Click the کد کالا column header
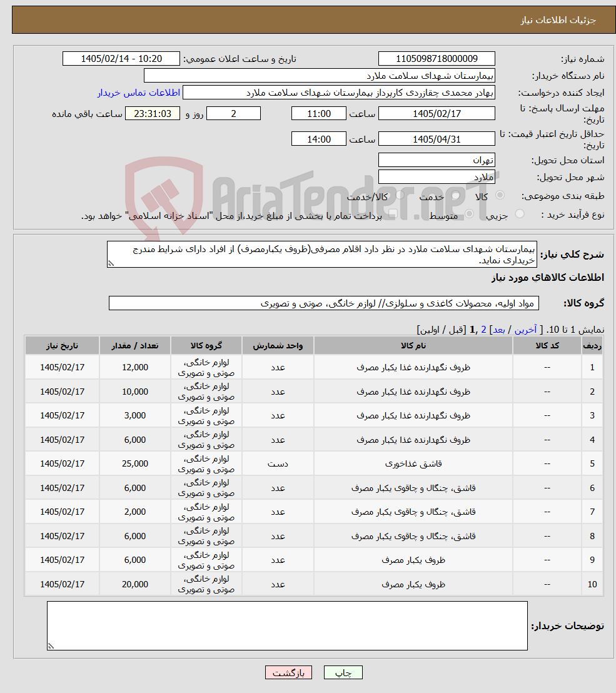Viewport: 616px width, 693px height. coord(547,346)
